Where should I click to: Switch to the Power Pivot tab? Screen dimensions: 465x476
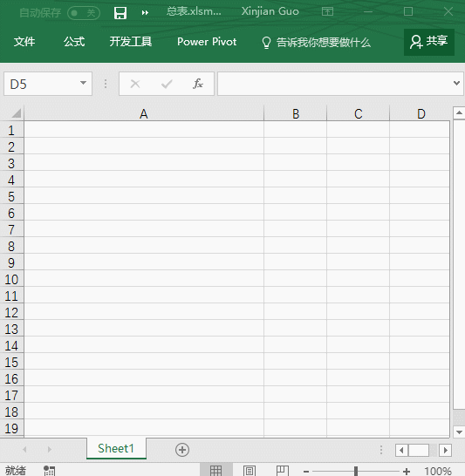pyautogui.click(x=207, y=42)
